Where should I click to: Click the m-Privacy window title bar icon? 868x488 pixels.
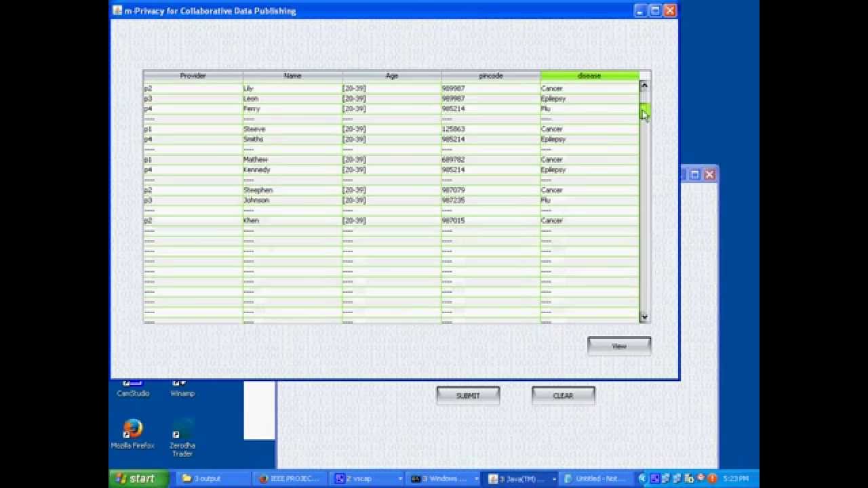[x=117, y=10]
